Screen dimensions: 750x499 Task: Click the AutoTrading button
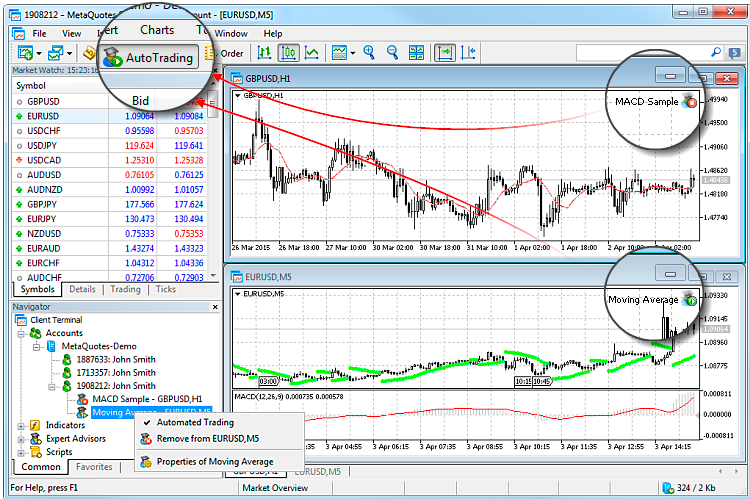point(148,58)
